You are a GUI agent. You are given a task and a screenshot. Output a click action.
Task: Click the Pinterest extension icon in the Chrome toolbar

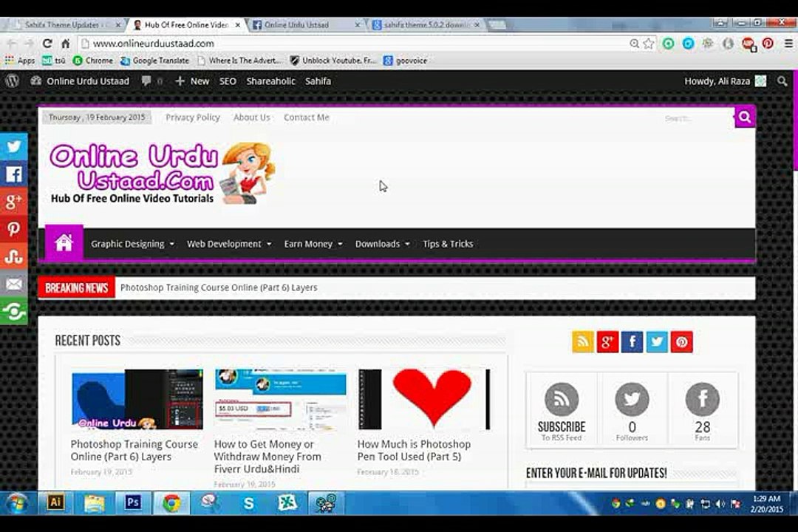coord(768,44)
